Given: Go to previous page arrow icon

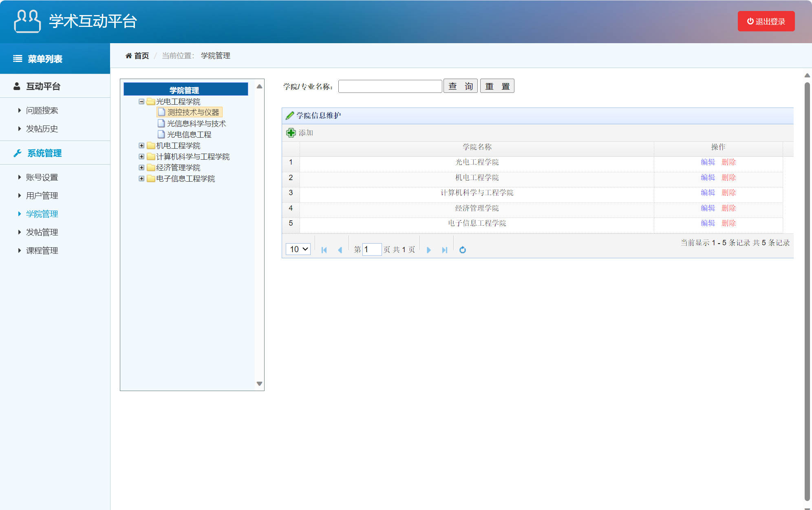Looking at the screenshot, I should [340, 250].
